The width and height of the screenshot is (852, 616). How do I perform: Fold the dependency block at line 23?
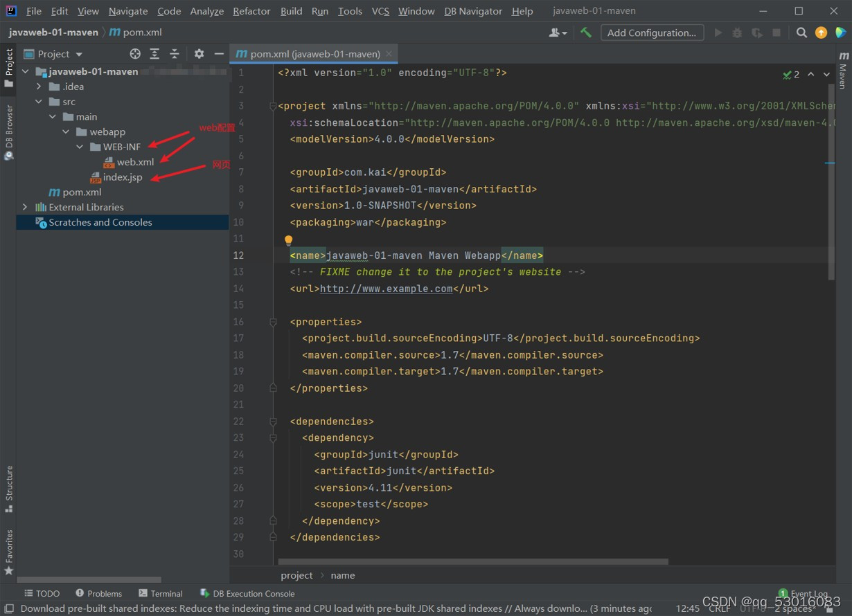click(x=273, y=437)
